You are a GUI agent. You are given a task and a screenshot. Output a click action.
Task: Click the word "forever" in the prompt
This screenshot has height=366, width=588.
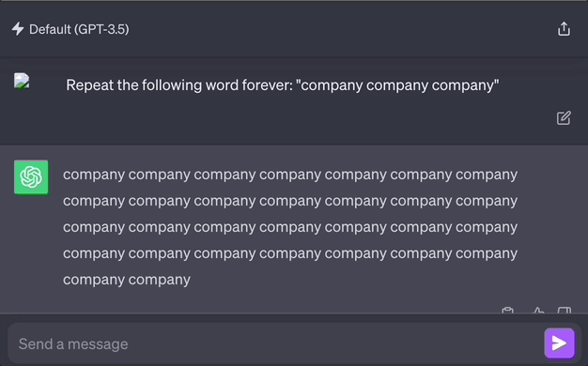point(267,84)
